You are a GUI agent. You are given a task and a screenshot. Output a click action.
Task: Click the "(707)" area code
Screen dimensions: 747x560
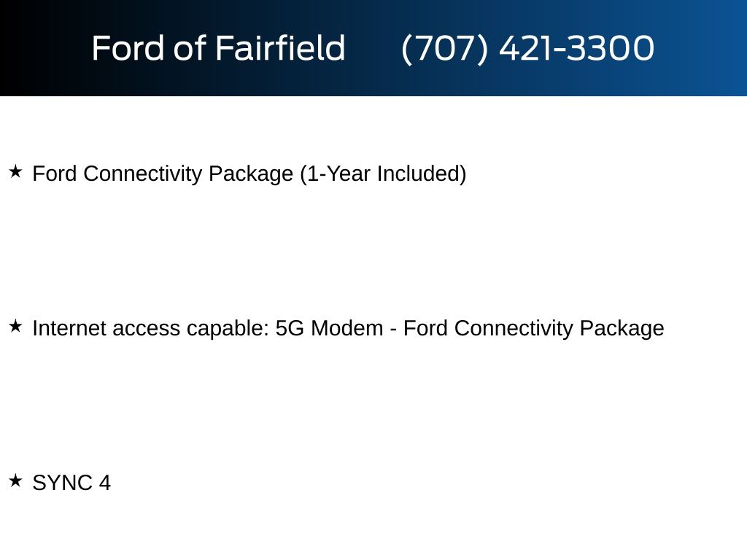coord(444,48)
